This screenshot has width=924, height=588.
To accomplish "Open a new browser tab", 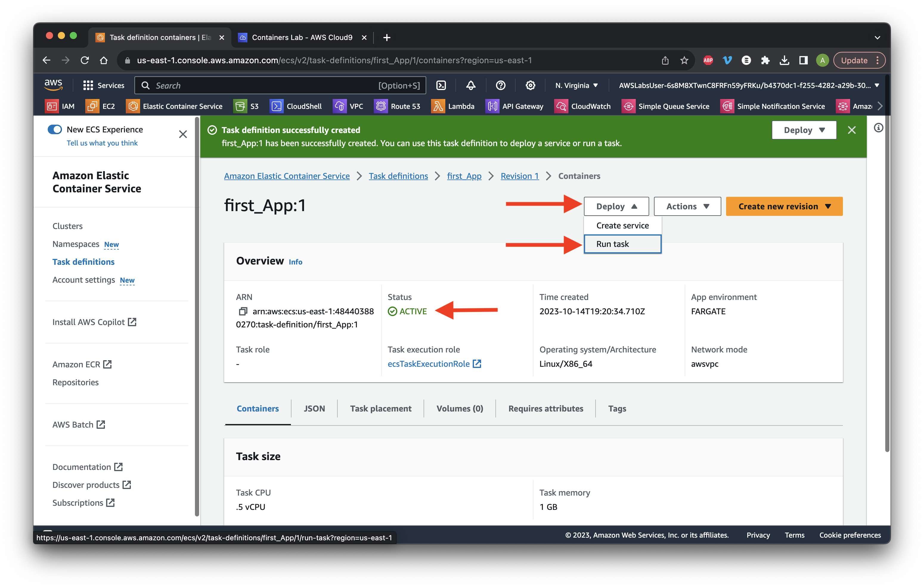I will (x=386, y=37).
